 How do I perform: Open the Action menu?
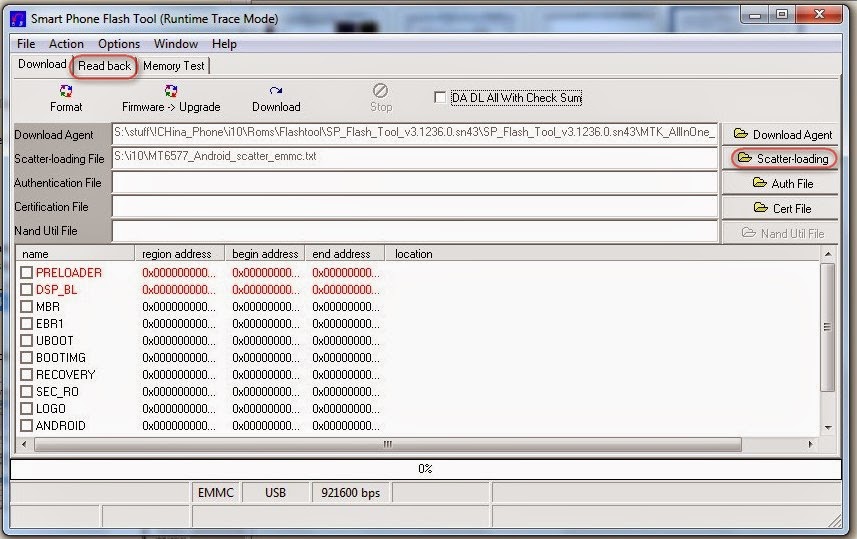66,44
